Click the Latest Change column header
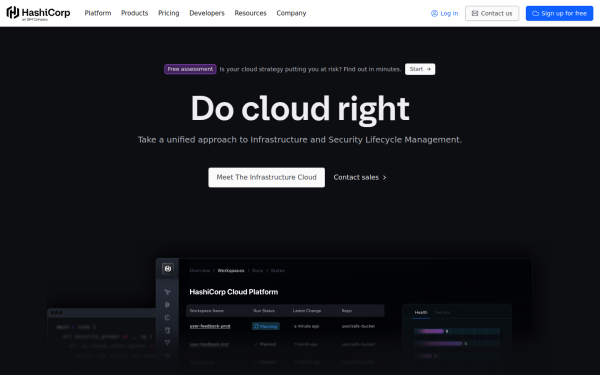The width and height of the screenshot is (600, 375). tap(307, 311)
